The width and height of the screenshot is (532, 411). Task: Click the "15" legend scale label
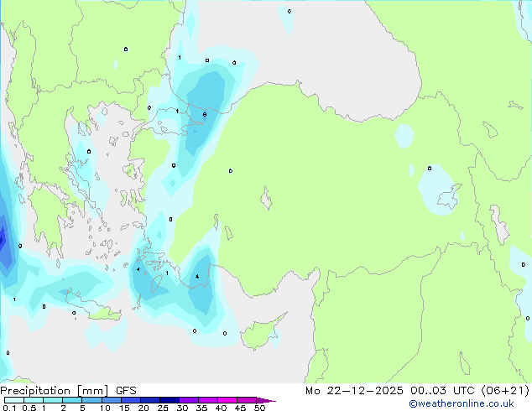(x=124, y=408)
